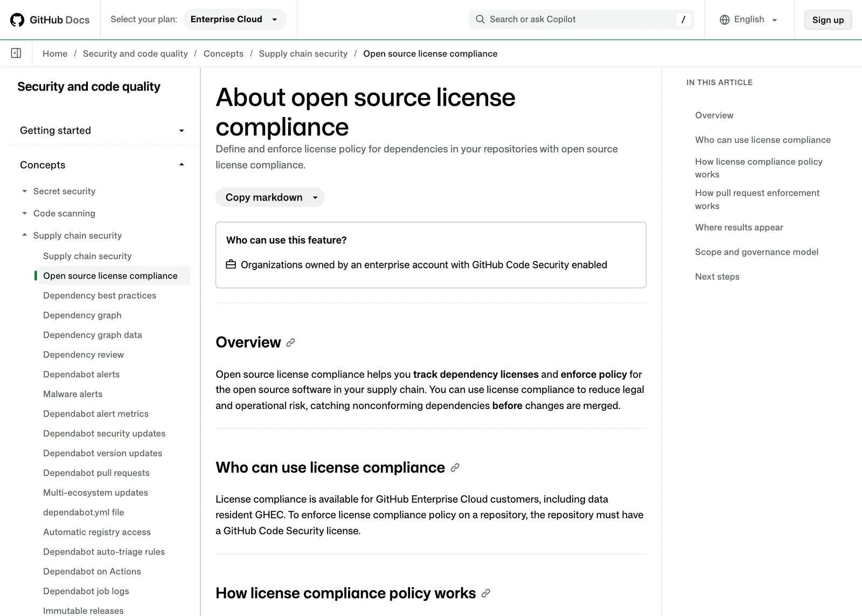Jump to Overview in article outline
This screenshot has height=616, width=862.
coord(714,115)
